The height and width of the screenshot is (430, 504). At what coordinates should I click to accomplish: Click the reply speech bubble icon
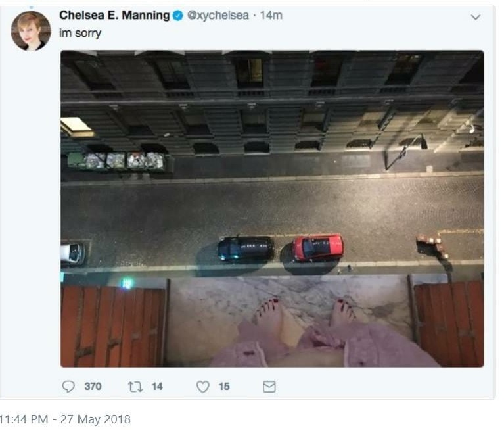68,387
